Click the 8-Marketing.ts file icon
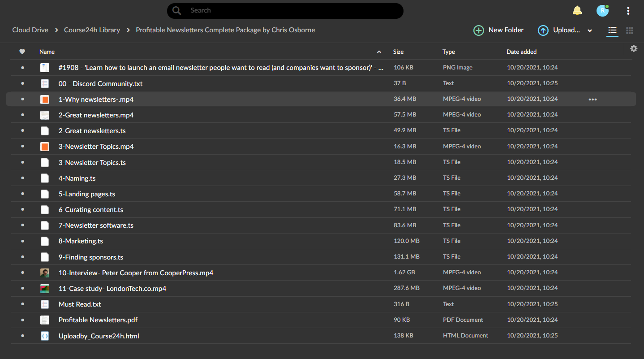 click(45, 241)
